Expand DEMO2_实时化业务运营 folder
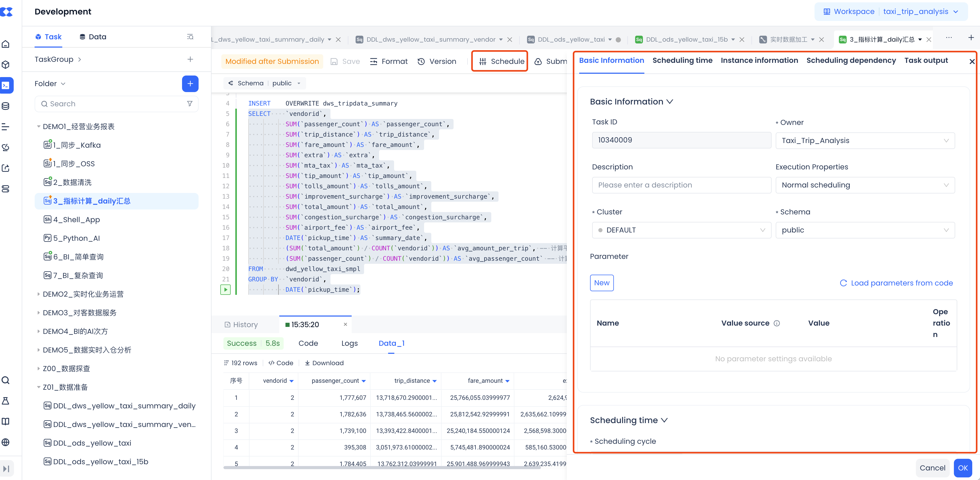Image resolution: width=980 pixels, height=480 pixels. pyautogui.click(x=39, y=294)
